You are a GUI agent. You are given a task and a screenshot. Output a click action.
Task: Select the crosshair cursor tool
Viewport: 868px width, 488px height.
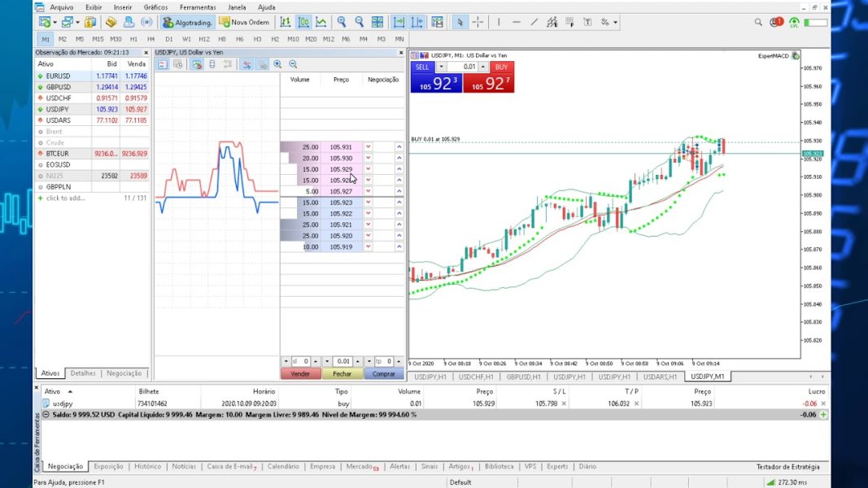pyautogui.click(x=478, y=22)
